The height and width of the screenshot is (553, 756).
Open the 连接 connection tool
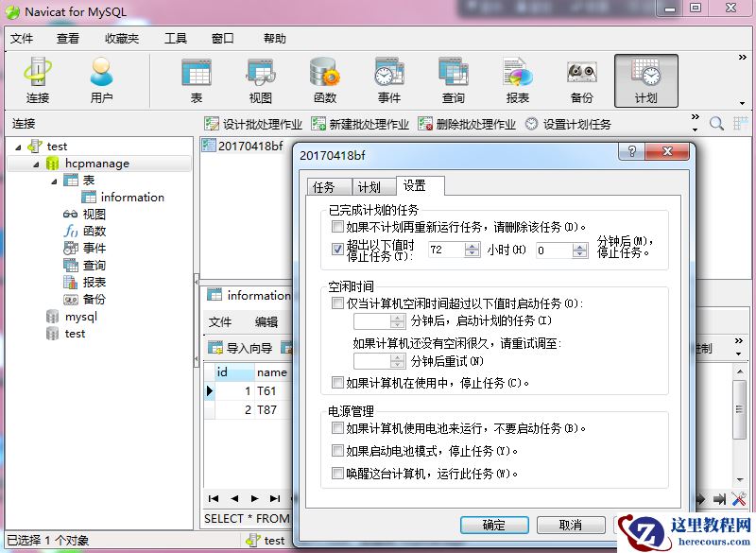tap(38, 80)
